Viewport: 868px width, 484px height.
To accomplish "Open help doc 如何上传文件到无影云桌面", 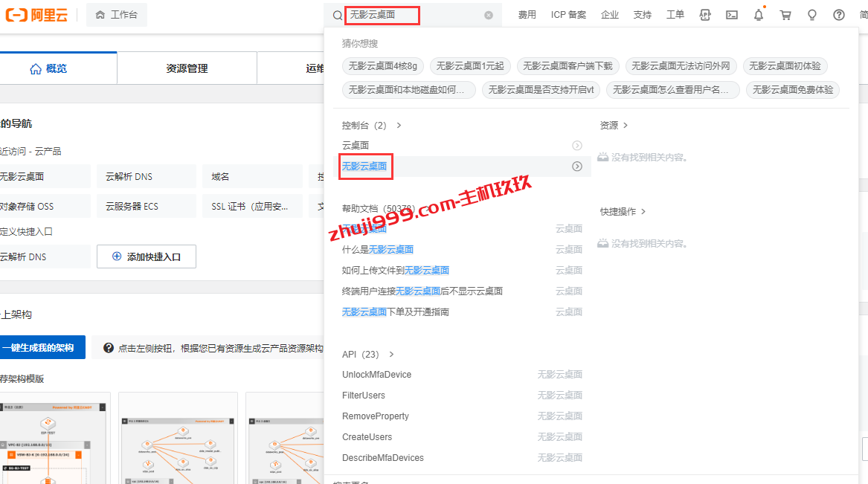I will coord(395,271).
